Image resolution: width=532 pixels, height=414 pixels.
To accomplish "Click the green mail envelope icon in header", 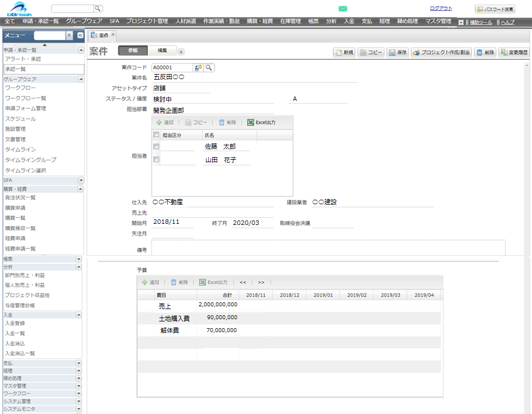I will (343, 9).
